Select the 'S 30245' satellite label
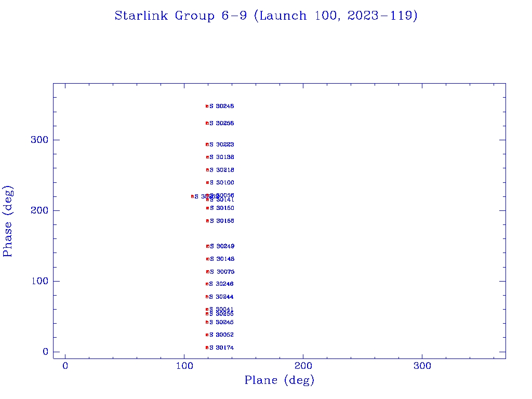Image resolution: width=532 pixels, height=399 pixels. tap(221, 322)
